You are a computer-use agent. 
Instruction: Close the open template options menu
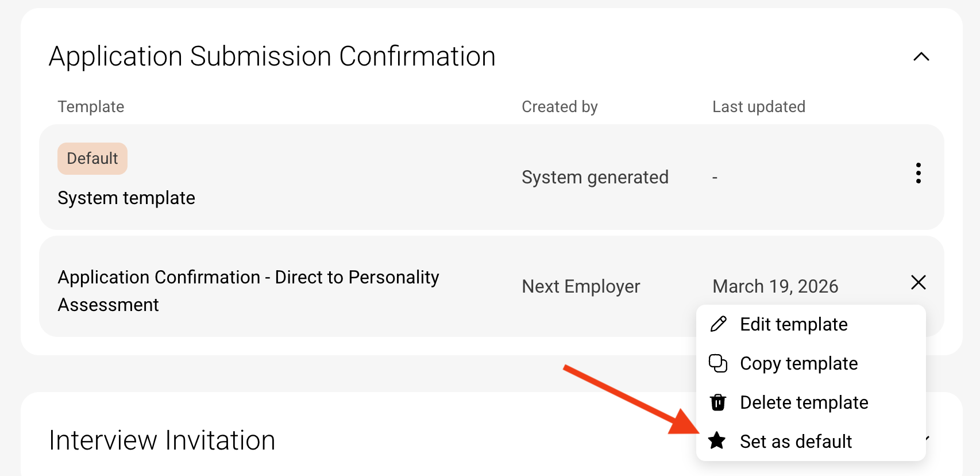pos(918,282)
